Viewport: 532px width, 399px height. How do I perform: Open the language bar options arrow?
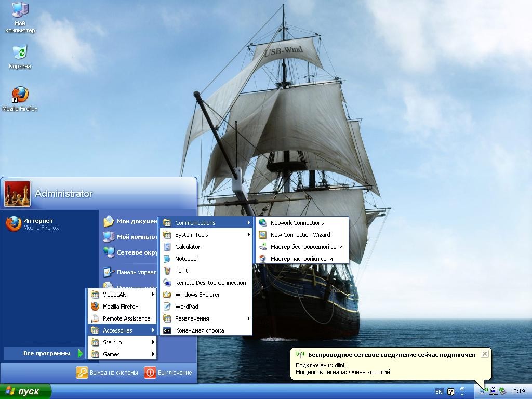[x=462, y=395]
